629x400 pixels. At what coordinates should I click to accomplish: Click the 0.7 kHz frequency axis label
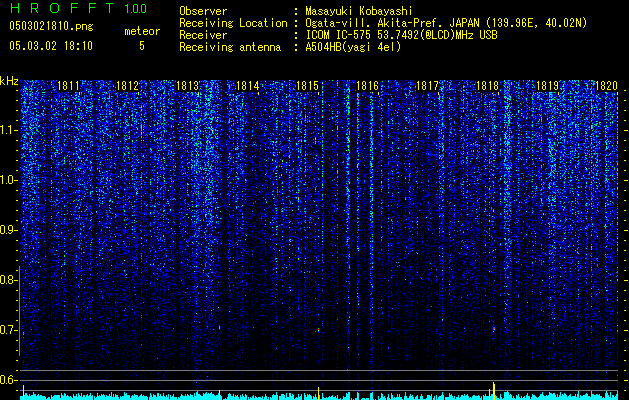(9, 330)
